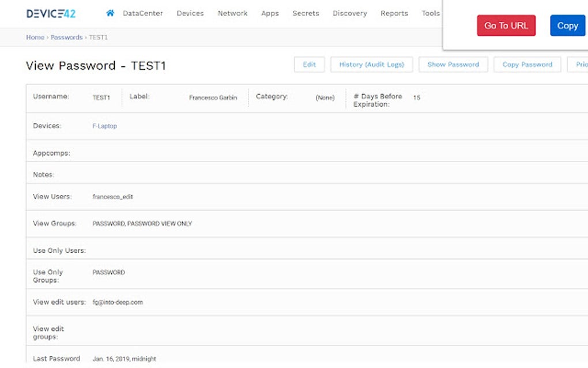Open the Secrets menu
This screenshot has height=368, width=588.
pyautogui.click(x=306, y=13)
